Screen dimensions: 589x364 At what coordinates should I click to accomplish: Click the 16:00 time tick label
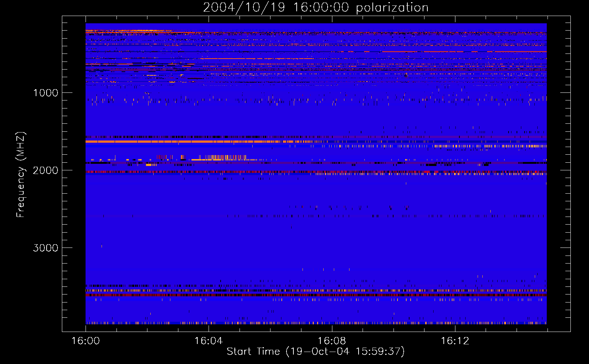click(86, 341)
